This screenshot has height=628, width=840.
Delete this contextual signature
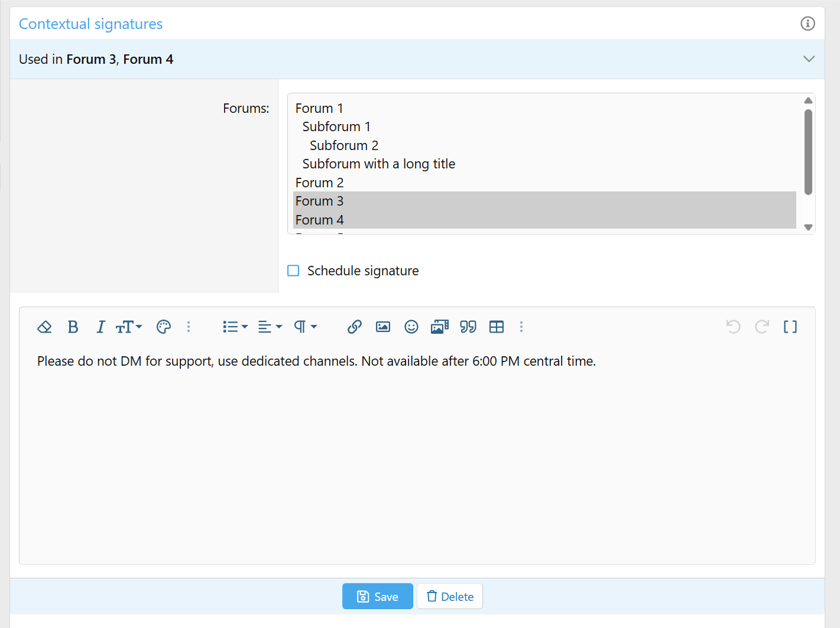(x=450, y=597)
